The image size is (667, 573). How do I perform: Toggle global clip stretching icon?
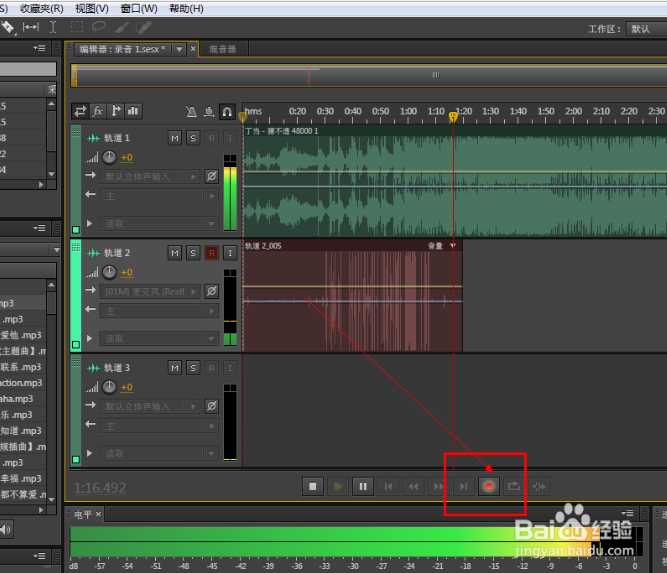tap(209, 112)
